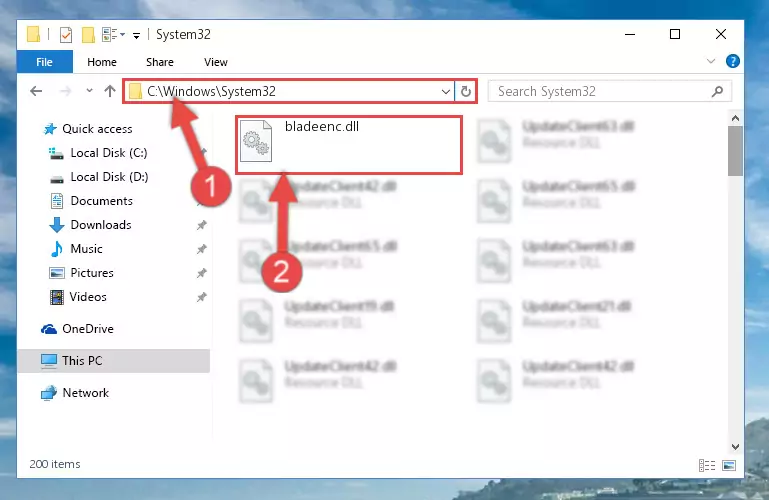Open the Help question mark button
The width and height of the screenshot is (769, 500).
point(733,61)
